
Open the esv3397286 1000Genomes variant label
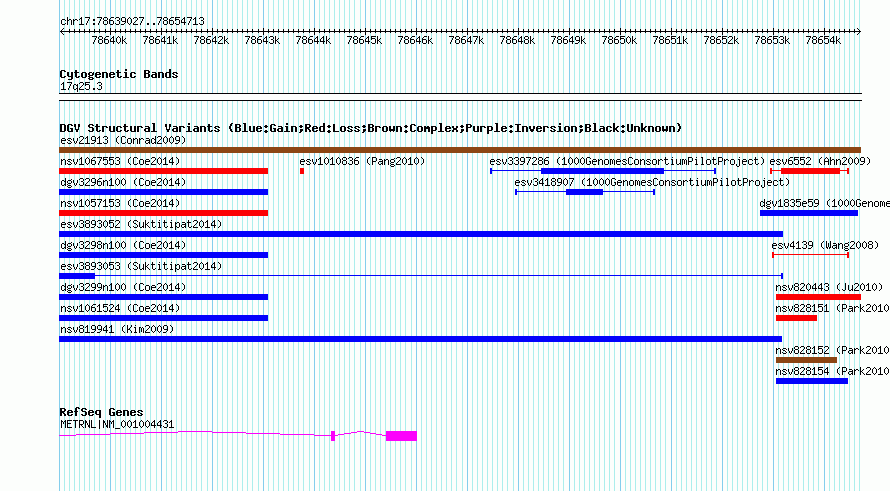(x=627, y=162)
